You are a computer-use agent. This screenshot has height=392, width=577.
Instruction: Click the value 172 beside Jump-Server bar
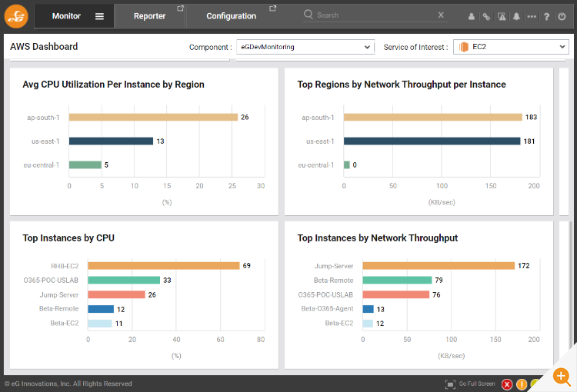524,265
